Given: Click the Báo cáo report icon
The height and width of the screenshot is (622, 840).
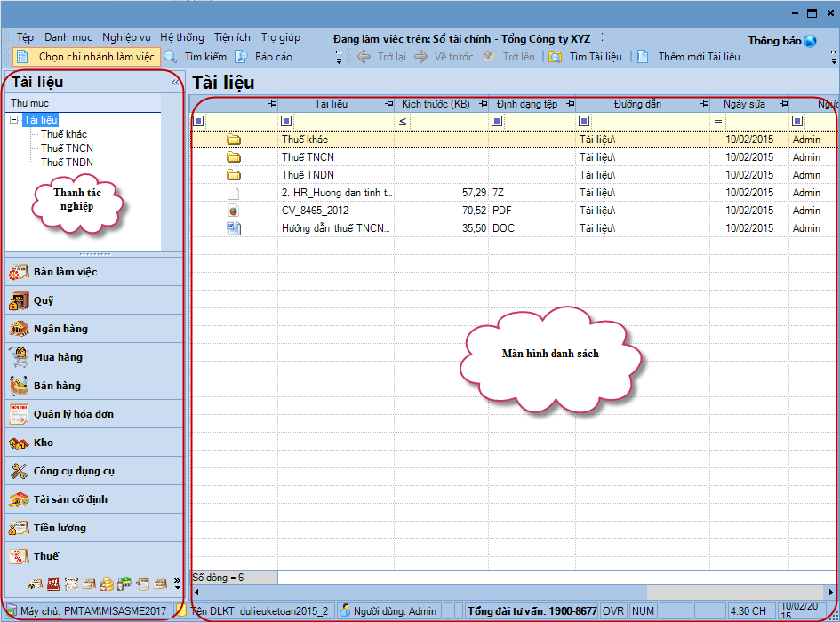Looking at the screenshot, I should click(241, 57).
